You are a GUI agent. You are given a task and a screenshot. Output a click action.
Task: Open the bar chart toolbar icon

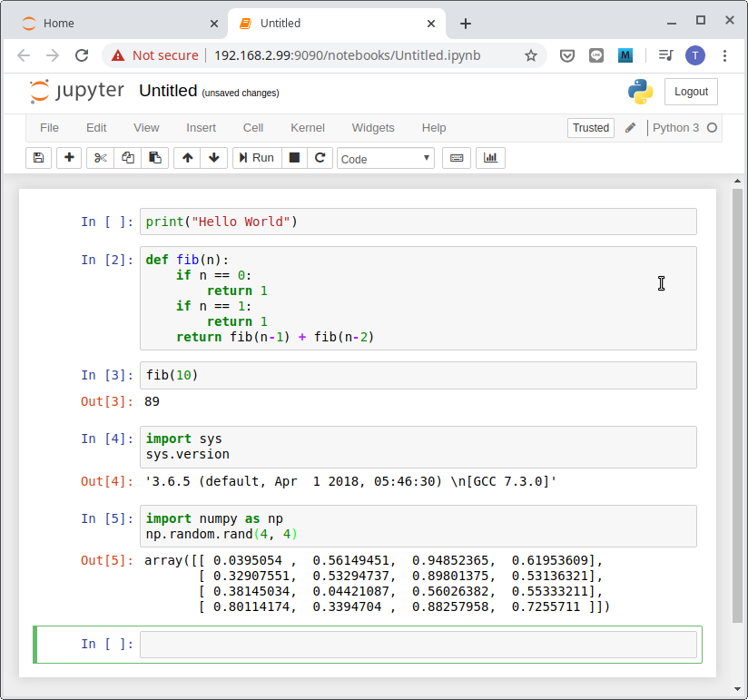pos(490,158)
